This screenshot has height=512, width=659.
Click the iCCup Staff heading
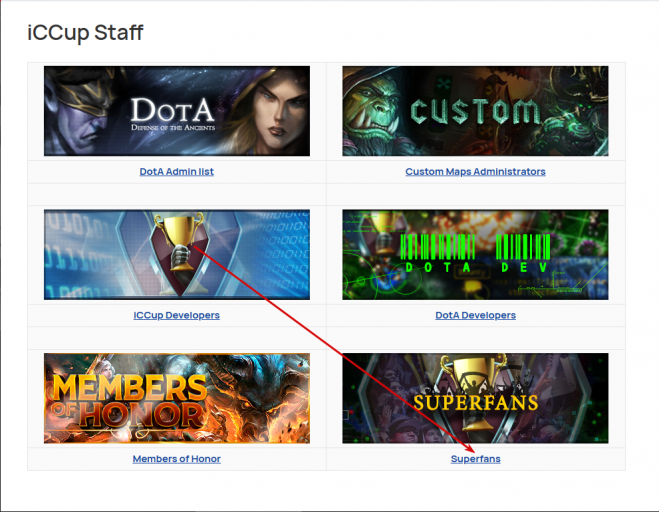coord(85,33)
